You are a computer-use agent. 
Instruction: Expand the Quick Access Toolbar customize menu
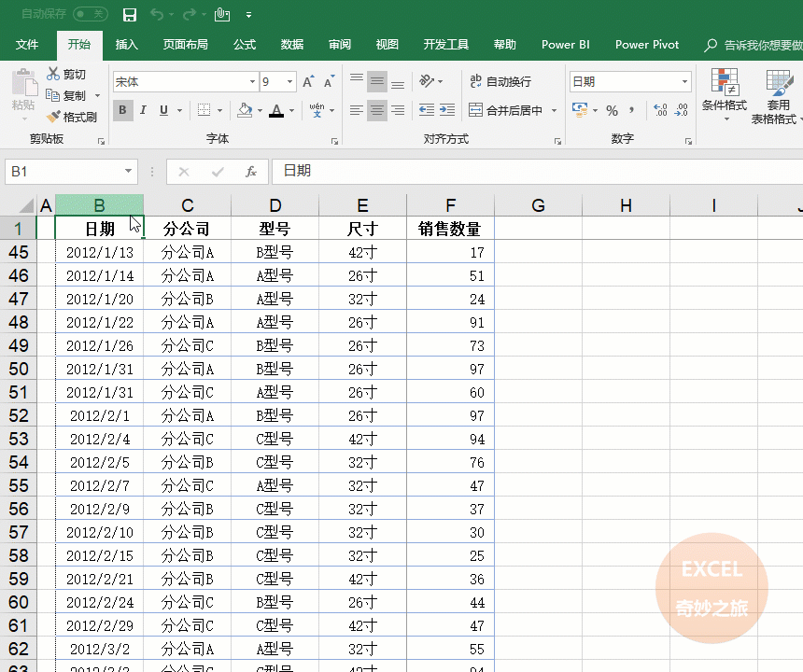tap(249, 15)
